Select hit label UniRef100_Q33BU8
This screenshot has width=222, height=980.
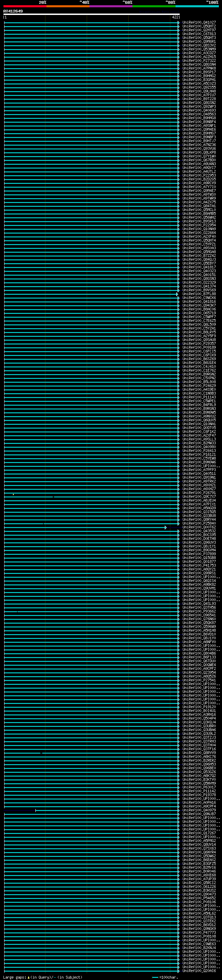coord(199,516)
